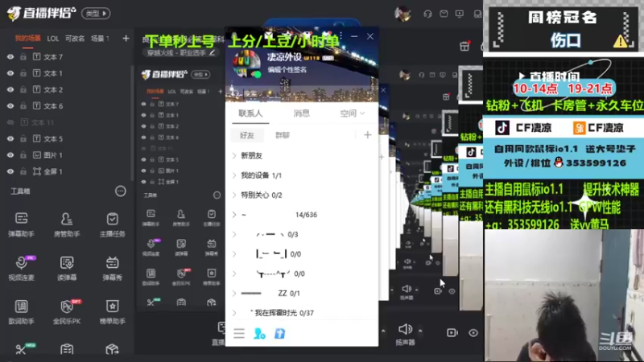The width and height of the screenshot is (644, 362).
Task: Open the mail envelope icon in top bar
Action: coord(444,14)
